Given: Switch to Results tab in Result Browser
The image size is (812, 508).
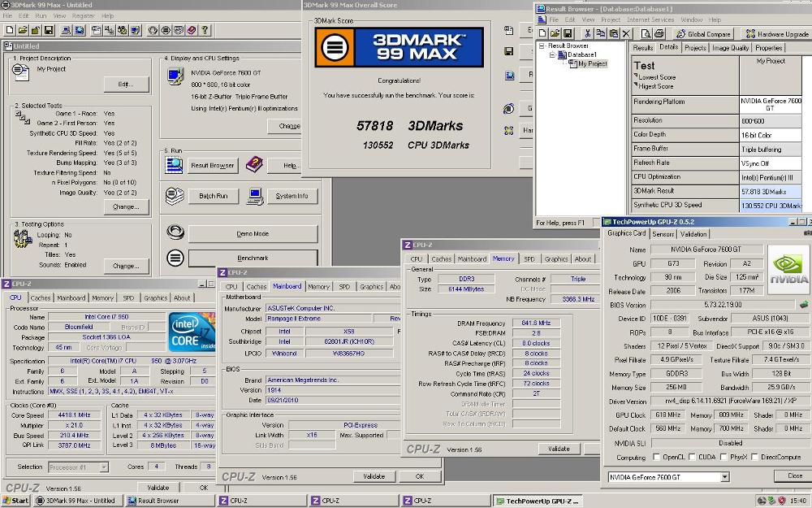Looking at the screenshot, I should pyautogui.click(x=642, y=48).
